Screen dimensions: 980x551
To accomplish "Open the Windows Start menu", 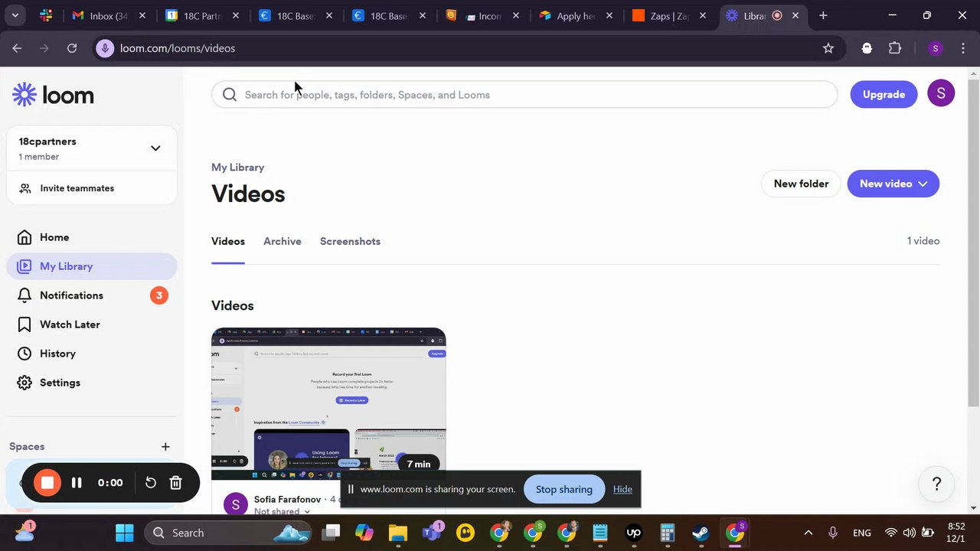I will tap(124, 533).
